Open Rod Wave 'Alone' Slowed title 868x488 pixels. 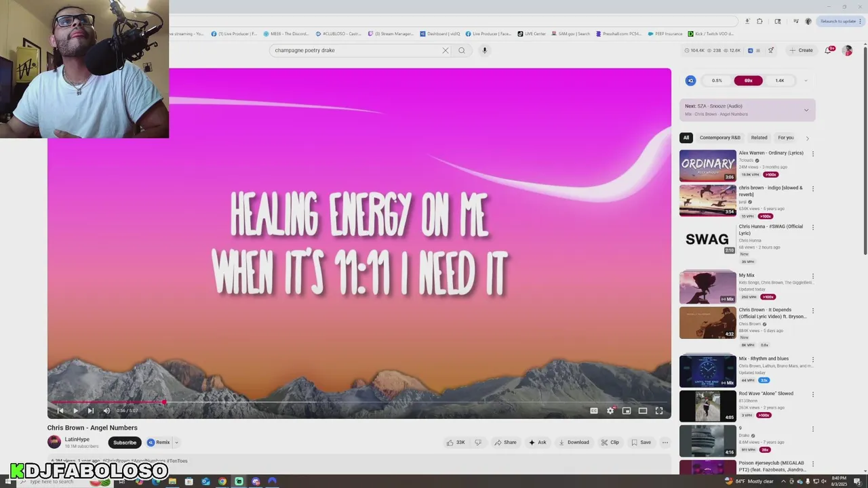(766, 393)
